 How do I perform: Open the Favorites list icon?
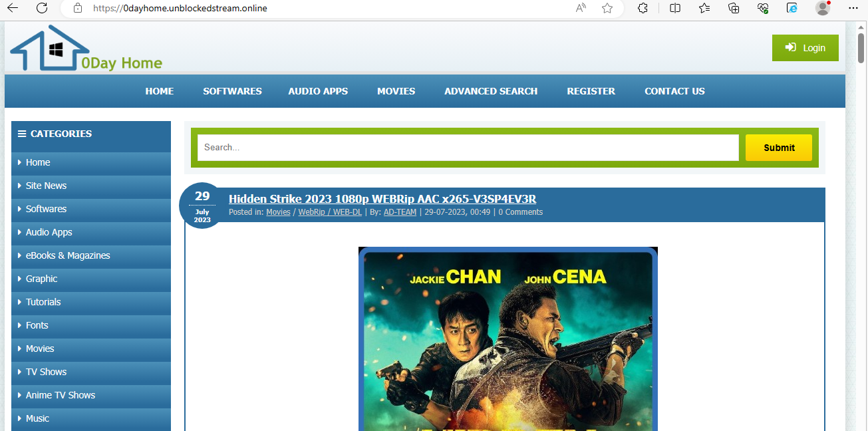pos(705,8)
